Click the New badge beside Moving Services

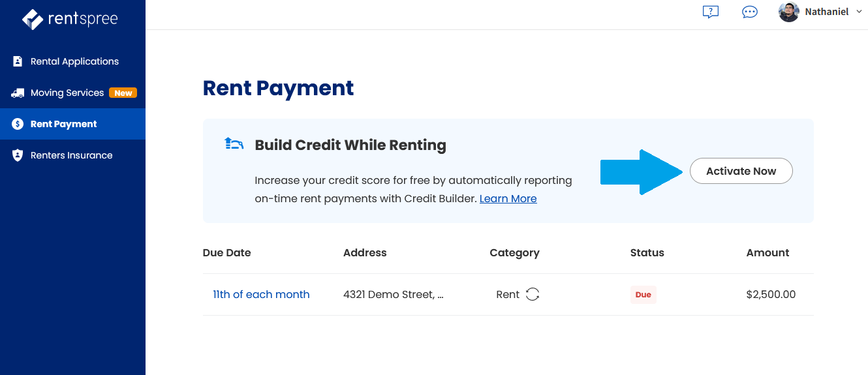(123, 93)
